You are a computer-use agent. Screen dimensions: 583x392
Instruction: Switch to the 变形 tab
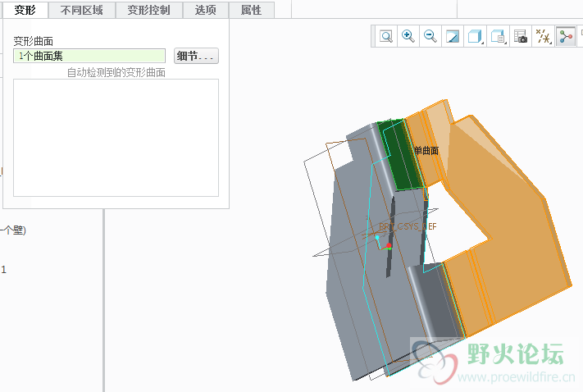coord(25,10)
